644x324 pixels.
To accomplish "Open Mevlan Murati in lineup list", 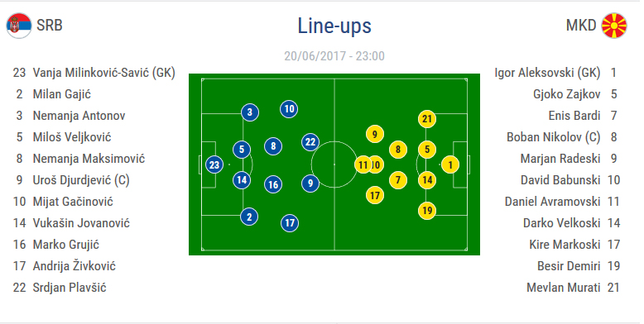I will coord(563,288).
